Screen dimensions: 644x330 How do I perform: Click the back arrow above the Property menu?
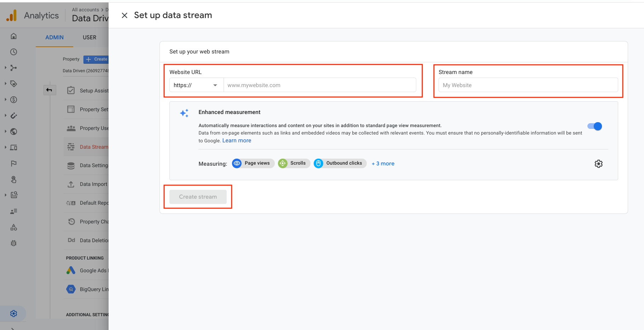point(50,90)
